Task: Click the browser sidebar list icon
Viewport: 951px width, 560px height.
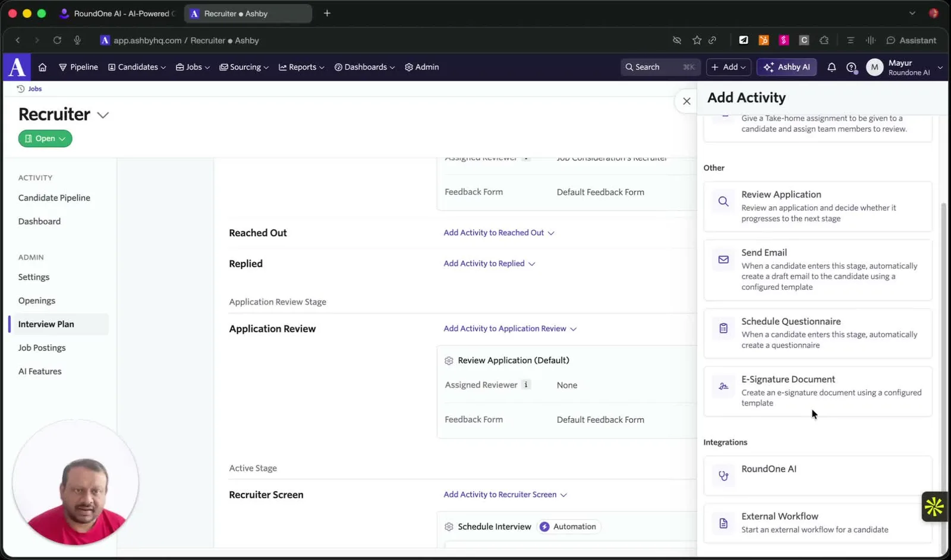Action: coord(851,40)
